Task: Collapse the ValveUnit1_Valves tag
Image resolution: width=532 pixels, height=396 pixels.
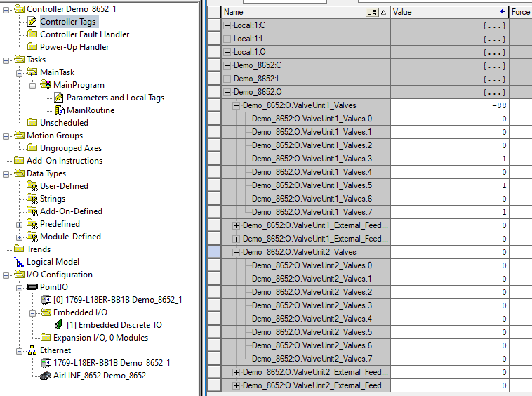Action: click(x=236, y=105)
